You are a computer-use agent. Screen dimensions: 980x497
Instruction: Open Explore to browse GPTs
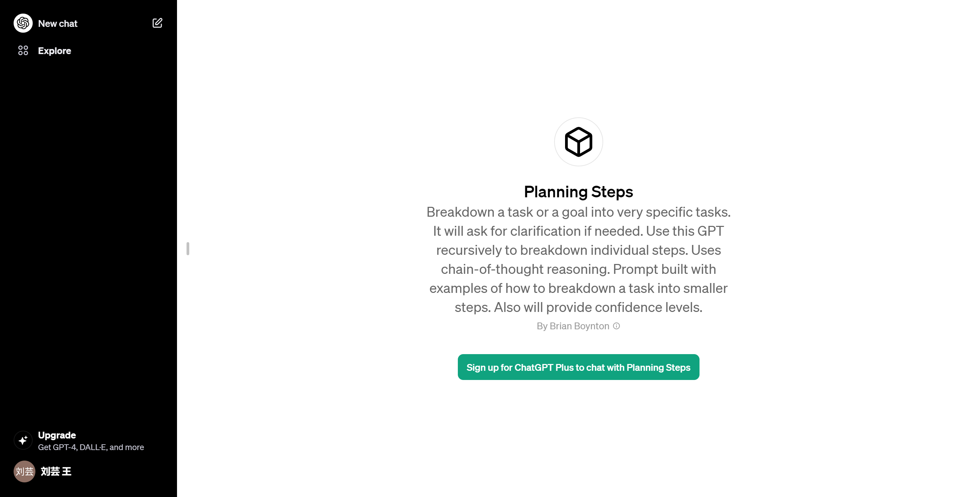54,51
